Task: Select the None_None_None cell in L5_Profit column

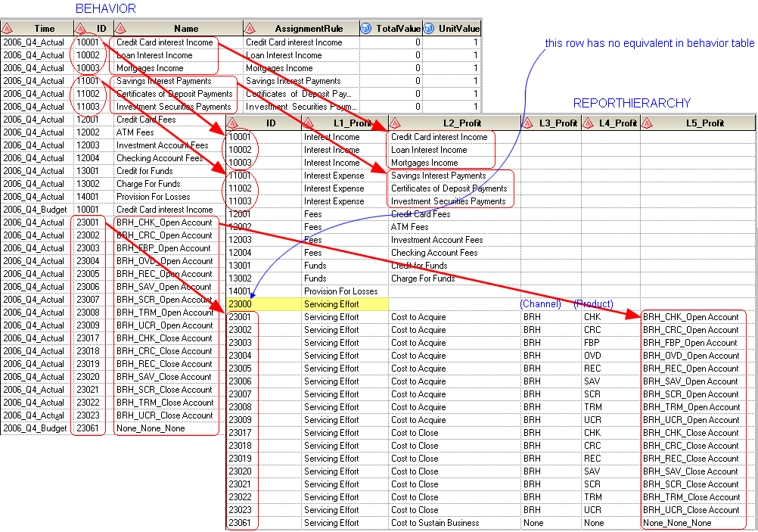Action: [677, 523]
